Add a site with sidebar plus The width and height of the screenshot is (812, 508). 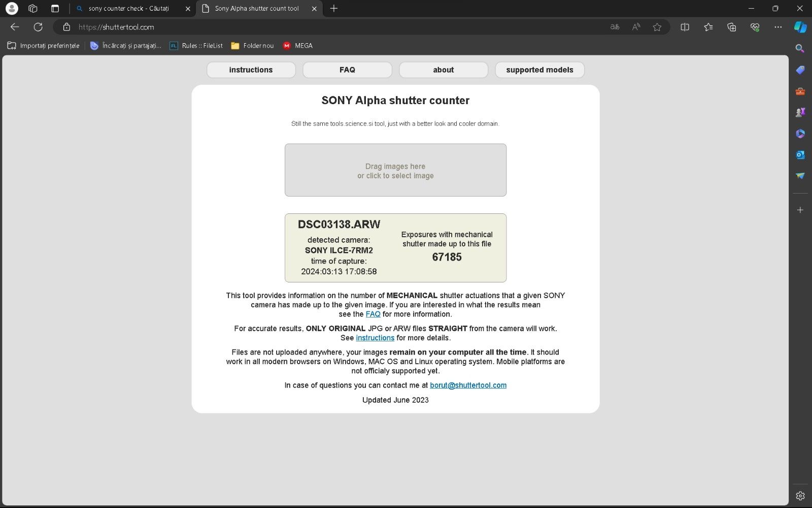[800, 210]
